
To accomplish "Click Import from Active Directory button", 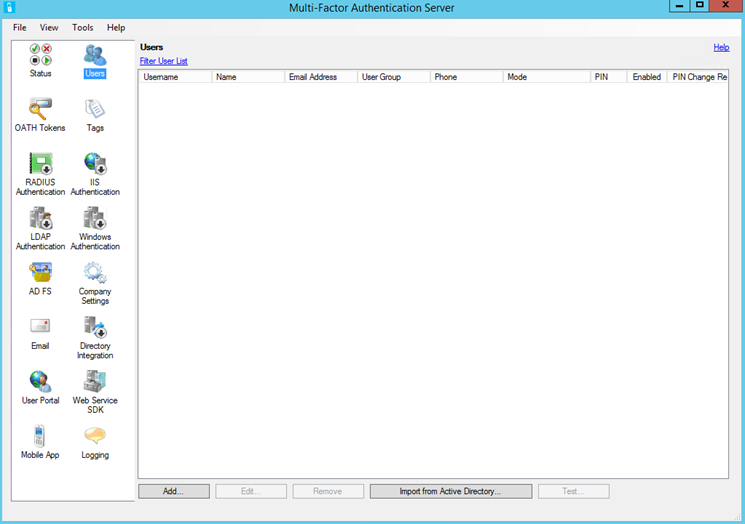I will (451, 491).
